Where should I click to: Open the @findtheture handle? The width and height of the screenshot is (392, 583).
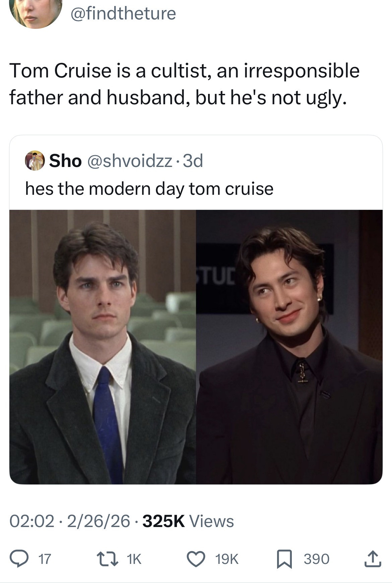click(x=123, y=13)
